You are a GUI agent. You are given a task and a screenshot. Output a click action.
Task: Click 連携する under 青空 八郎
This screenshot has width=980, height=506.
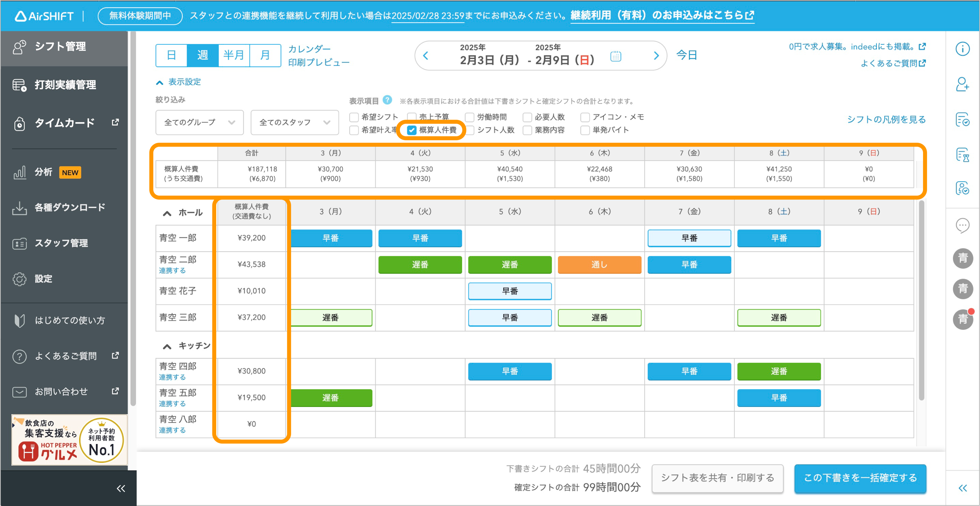click(x=172, y=430)
